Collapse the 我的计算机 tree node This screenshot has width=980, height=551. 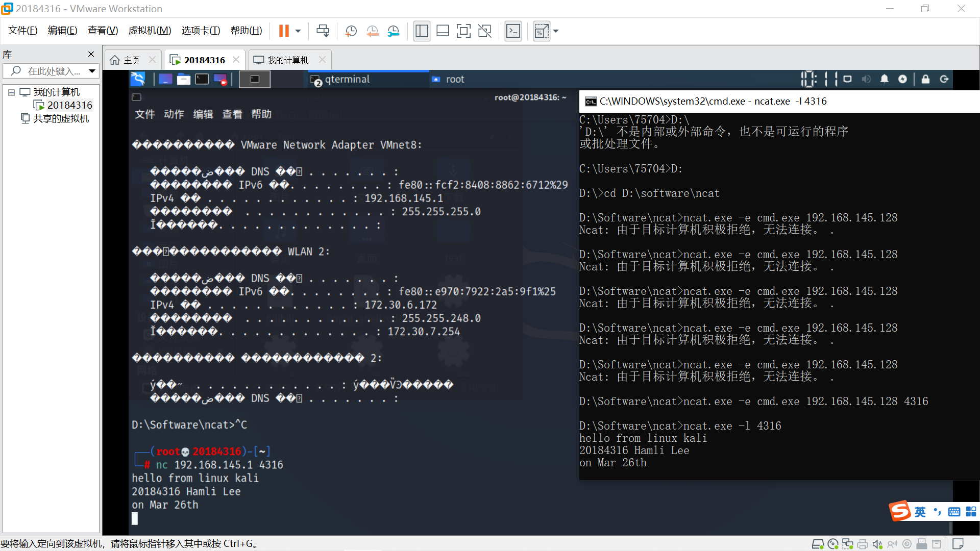pyautogui.click(x=11, y=92)
